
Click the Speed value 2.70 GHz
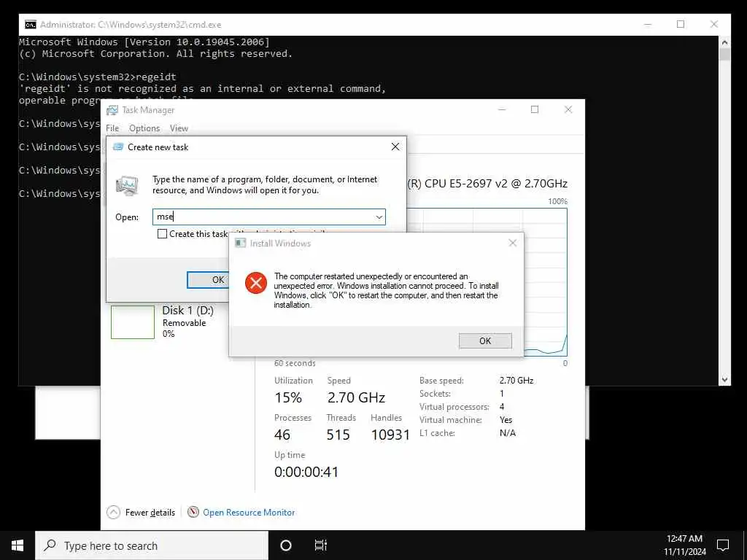[x=356, y=397]
